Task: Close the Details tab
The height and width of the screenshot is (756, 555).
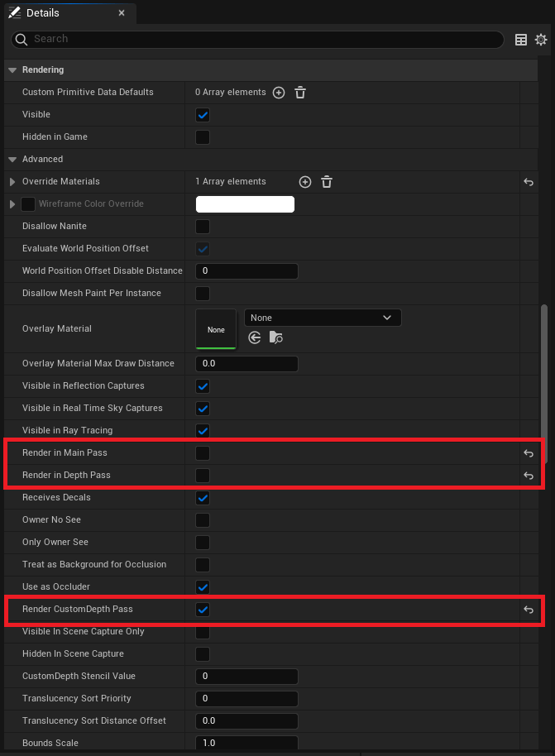Action: tap(122, 13)
